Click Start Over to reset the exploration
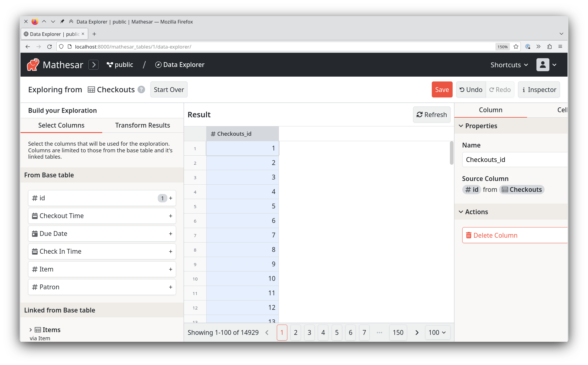 pyautogui.click(x=169, y=90)
